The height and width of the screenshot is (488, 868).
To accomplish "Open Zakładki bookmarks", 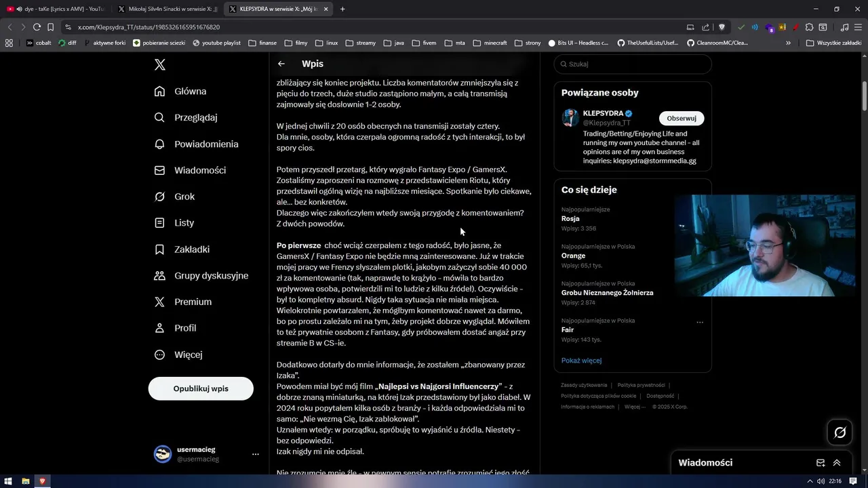I will tap(182, 249).
